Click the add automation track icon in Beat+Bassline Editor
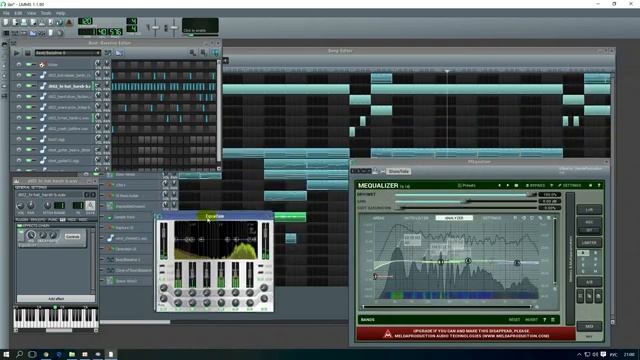The image size is (640, 360). click(120, 53)
